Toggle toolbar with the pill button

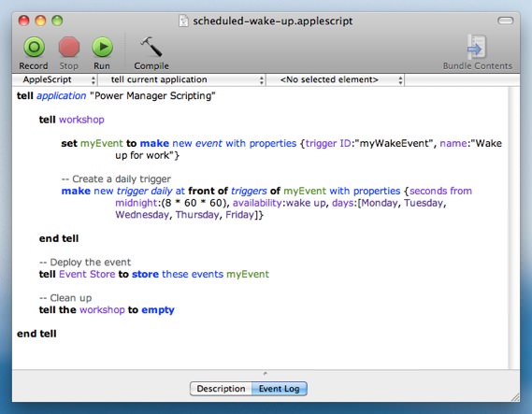point(505,21)
